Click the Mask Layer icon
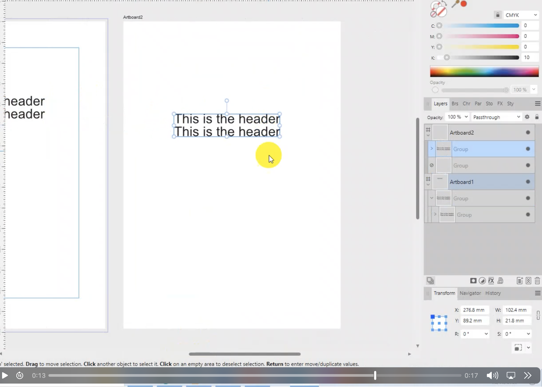The height and width of the screenshot is (392, 542). click(473, 281)
